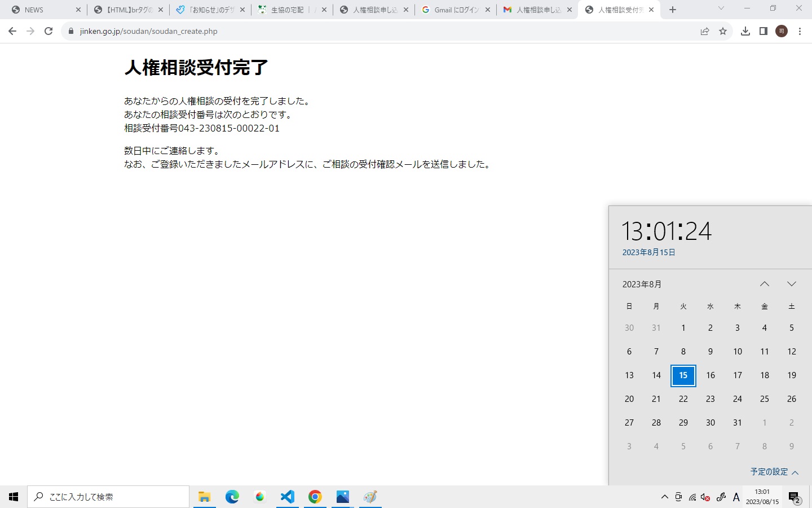Open the Wi-Fi icon in the system tray
Screen dimensions: 812x508
point(692,497)
